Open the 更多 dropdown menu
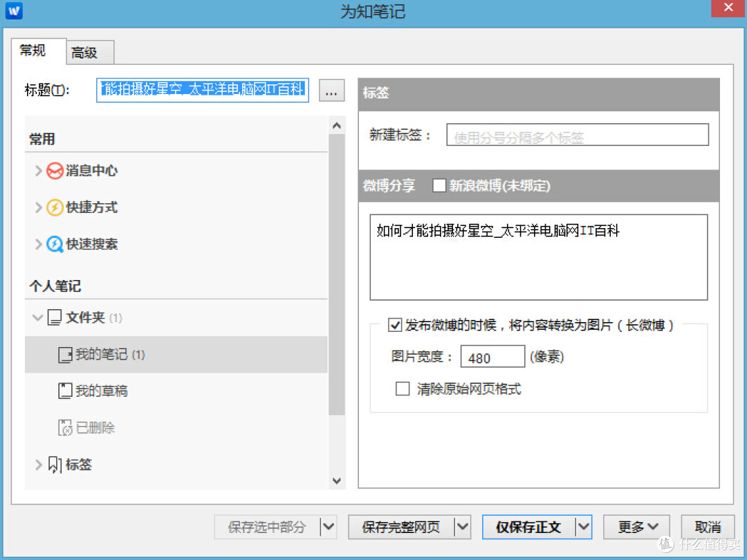747x560 pixels. point(636,527)
